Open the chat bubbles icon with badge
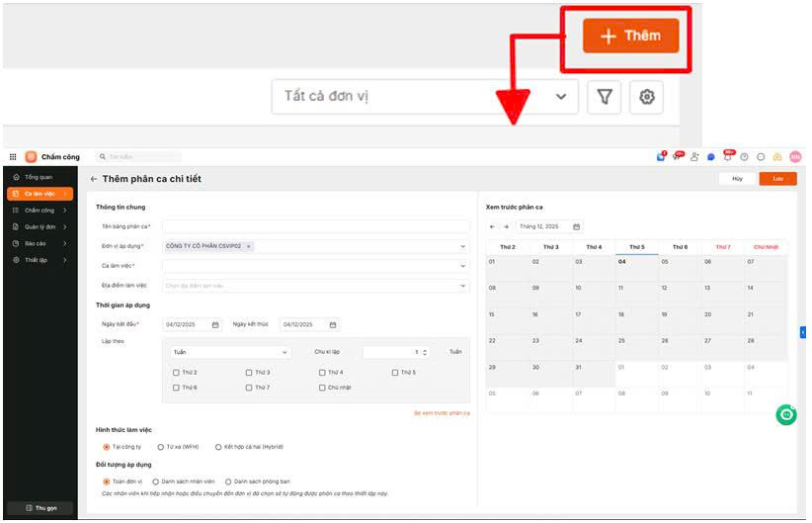 678,156
